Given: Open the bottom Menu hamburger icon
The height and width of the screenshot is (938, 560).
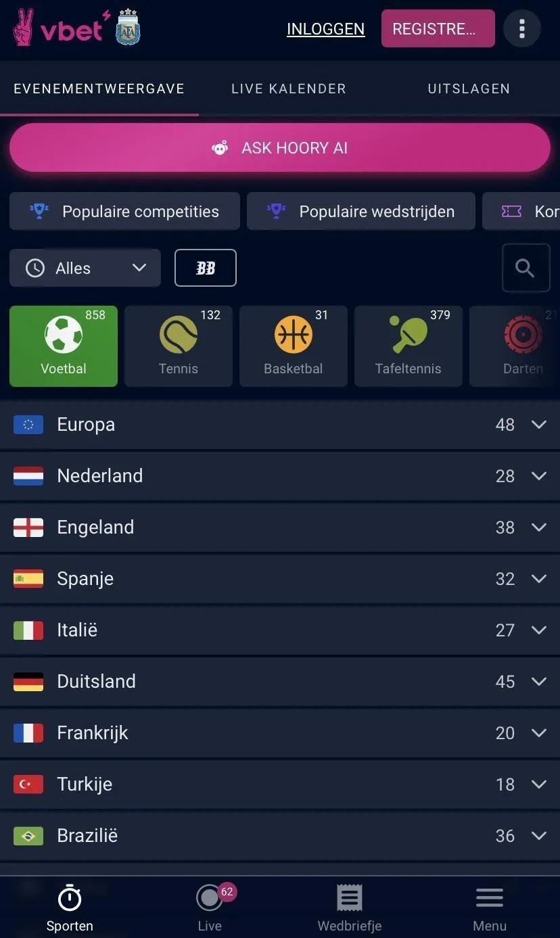Looking at the screenshot, I should coord(490,907).
